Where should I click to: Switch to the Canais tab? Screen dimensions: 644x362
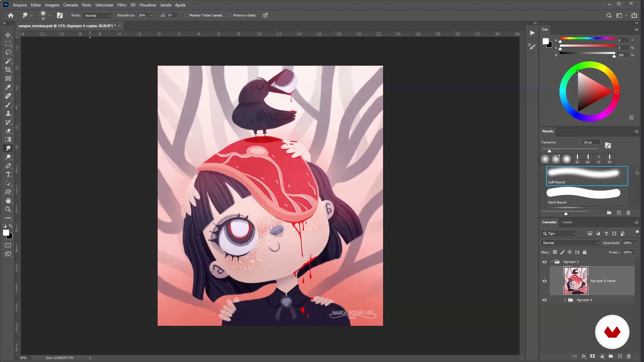567,222
